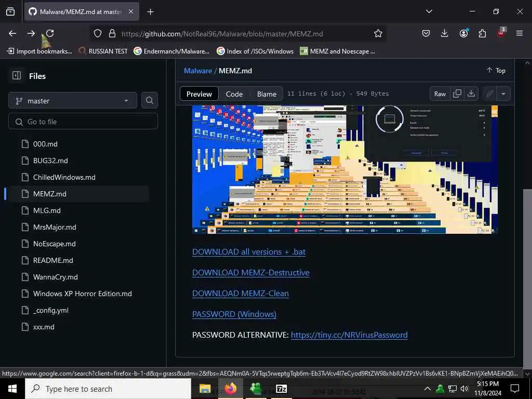The image size is (532, 399).
Task: Open Windows Start menu
Action: coord(12,389)
